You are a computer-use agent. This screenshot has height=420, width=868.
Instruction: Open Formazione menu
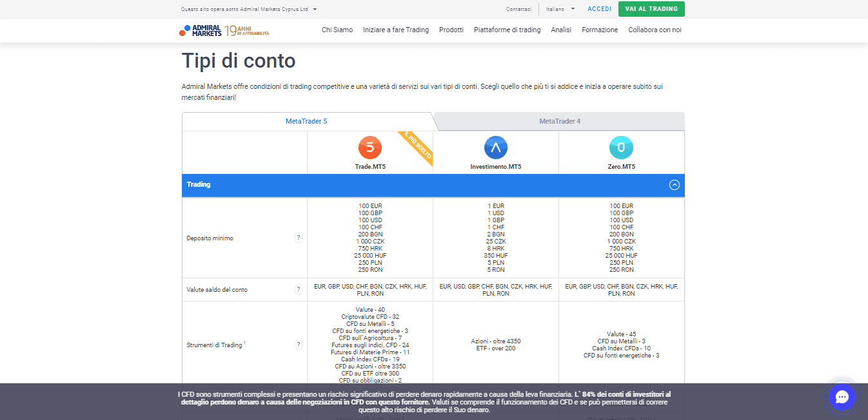pyautogui.click(x=600, y=30)
